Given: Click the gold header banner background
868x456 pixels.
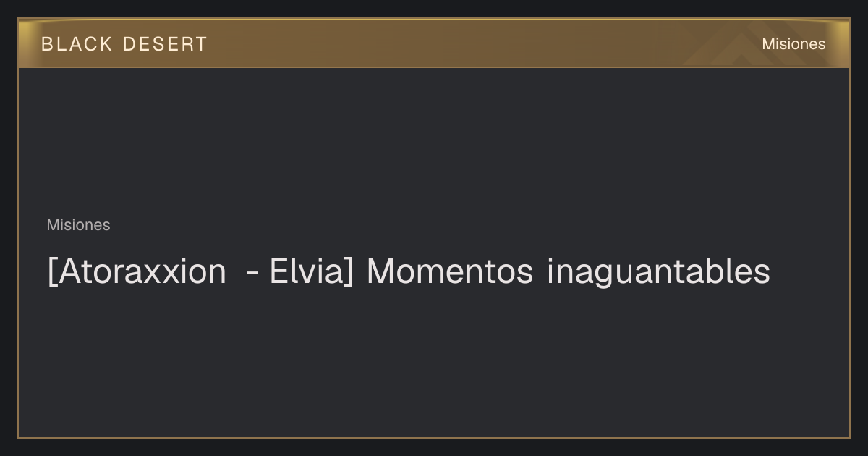Looking at the screenshot, I should coord(434,43).
